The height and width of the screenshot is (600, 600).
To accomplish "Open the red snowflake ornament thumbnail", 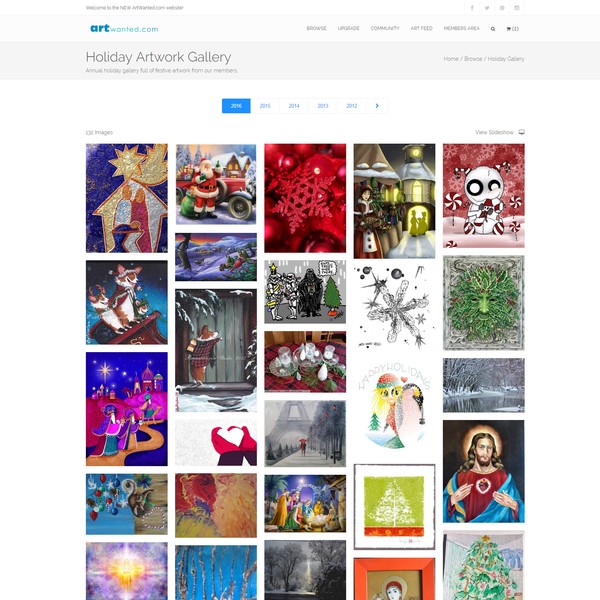I will pyautogui.click(x=305, y=198).
